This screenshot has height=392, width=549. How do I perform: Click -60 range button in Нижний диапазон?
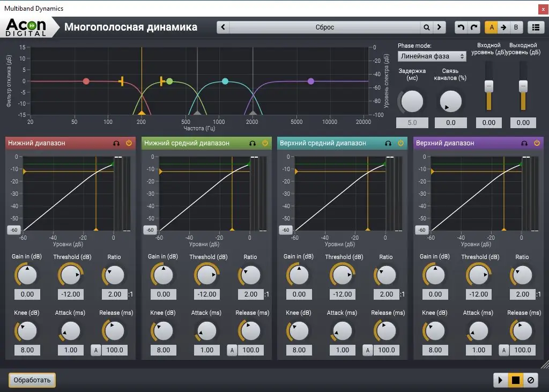click(14, 230)
